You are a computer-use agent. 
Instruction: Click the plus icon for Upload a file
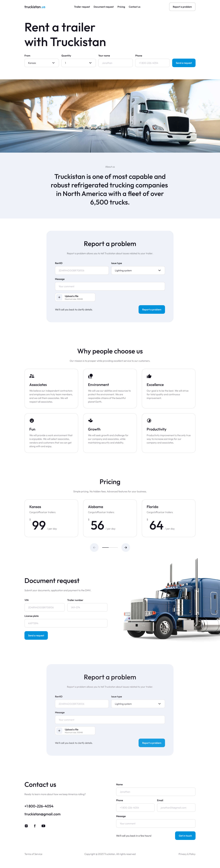[59, 297]
